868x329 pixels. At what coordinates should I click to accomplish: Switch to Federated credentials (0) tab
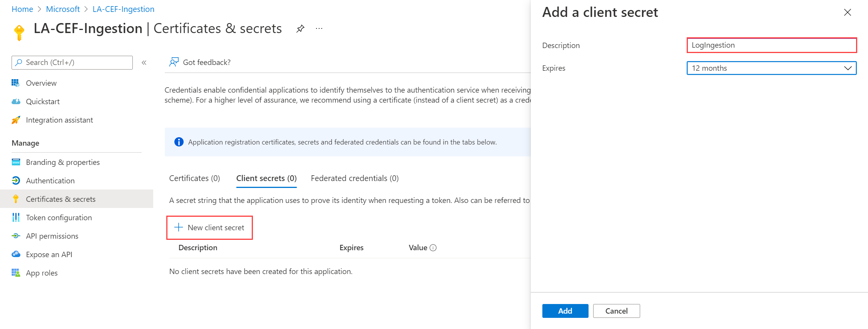355,178
